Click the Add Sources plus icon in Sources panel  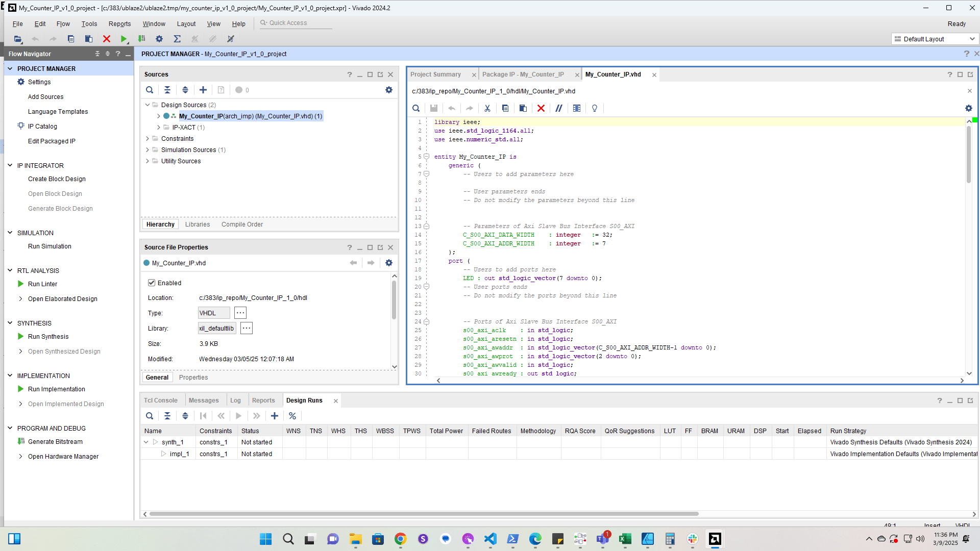click(203, 90)
